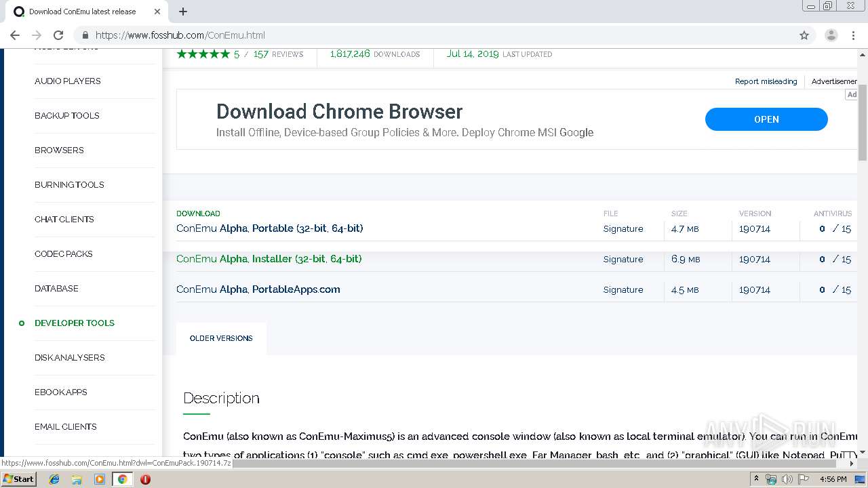Open a new browser tab
The image size is (868, 488).
coord(183,12)
